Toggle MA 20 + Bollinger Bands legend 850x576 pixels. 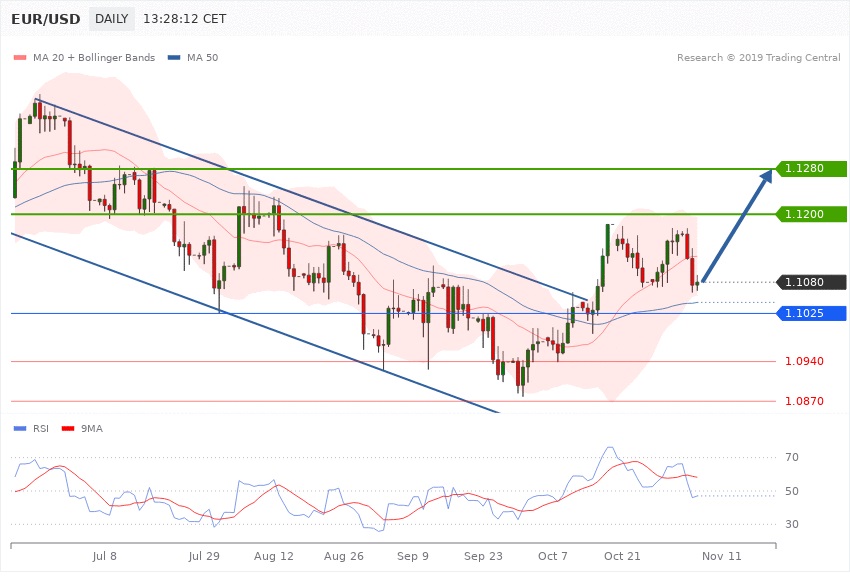click(94, 57)
